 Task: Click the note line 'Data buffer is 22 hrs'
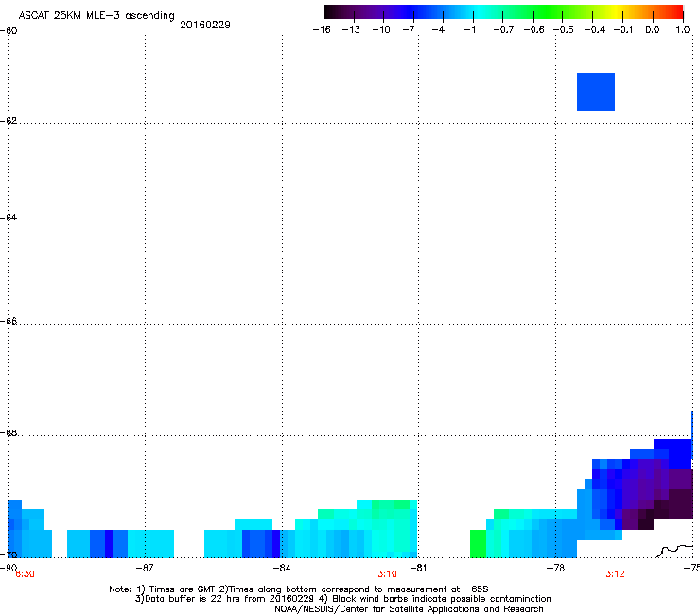coord(342,599)
